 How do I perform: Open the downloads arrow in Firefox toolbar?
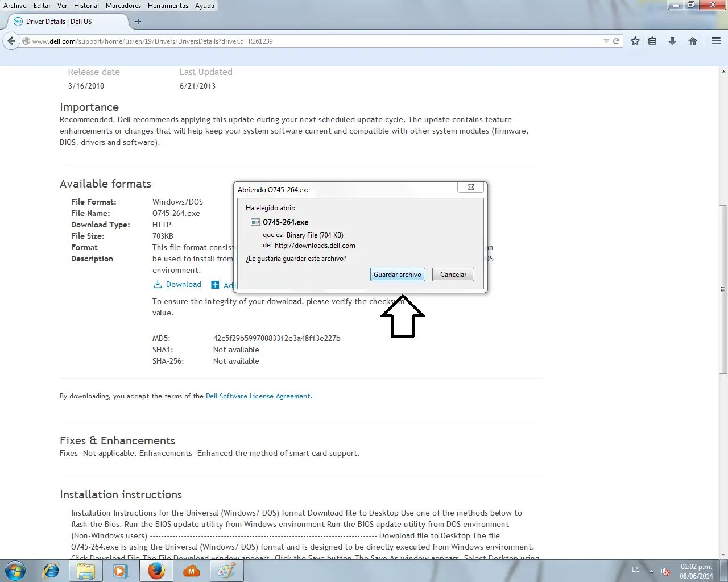(x=672, y=41)
